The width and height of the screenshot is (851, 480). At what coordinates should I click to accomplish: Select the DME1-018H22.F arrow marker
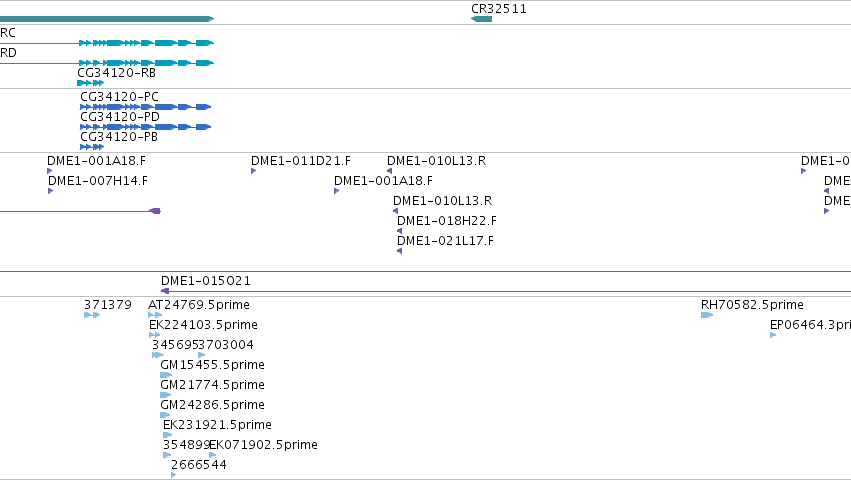pyautogui.click(x=399, y=231)
